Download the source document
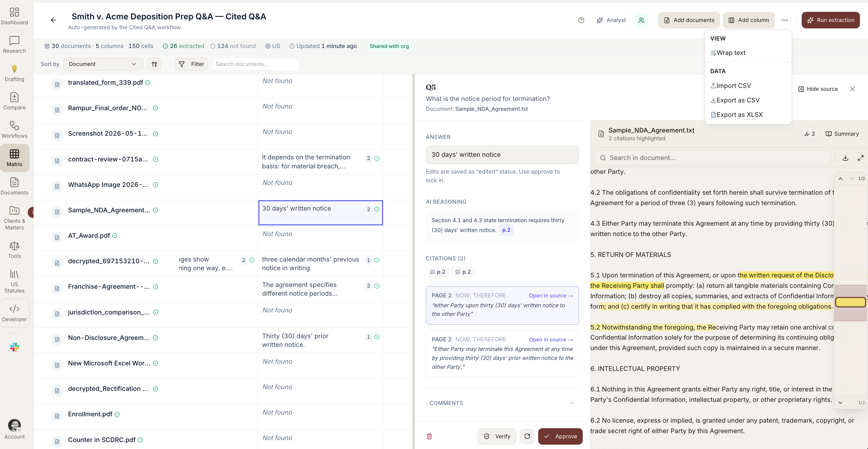868x449 pixels. point(845,158)
